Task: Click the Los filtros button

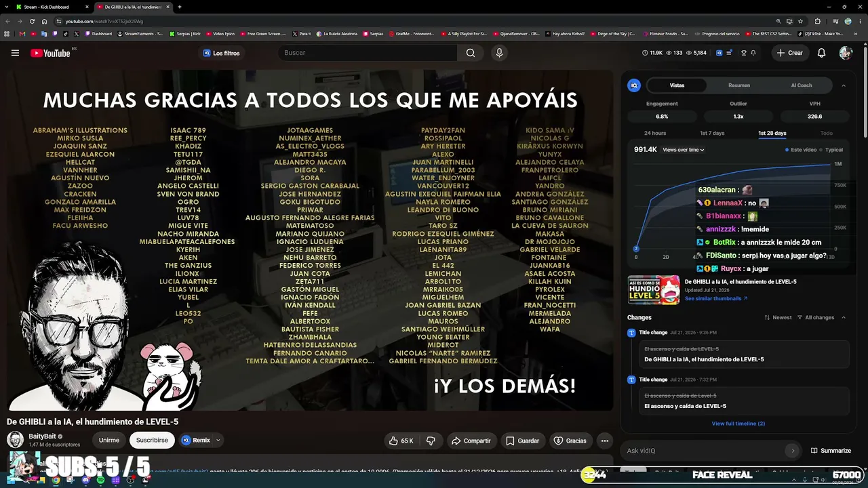Action: click(221, 53)
